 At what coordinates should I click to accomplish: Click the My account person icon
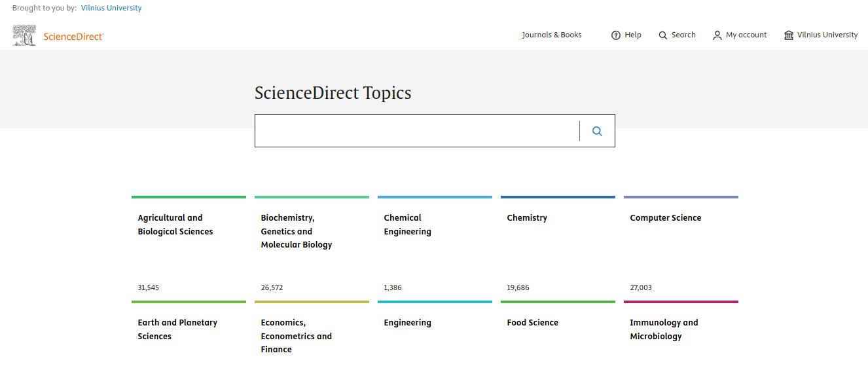(x=717, y=35)
